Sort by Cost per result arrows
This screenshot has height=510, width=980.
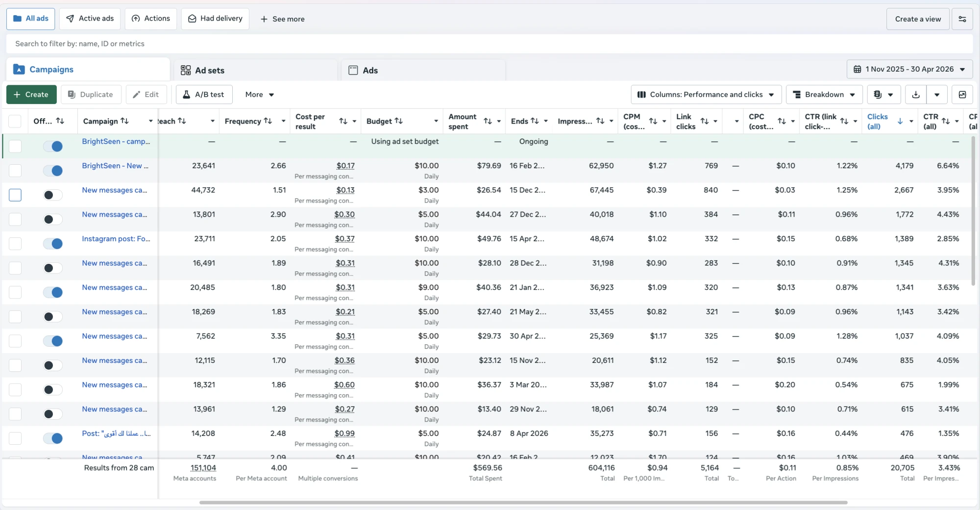343,121
